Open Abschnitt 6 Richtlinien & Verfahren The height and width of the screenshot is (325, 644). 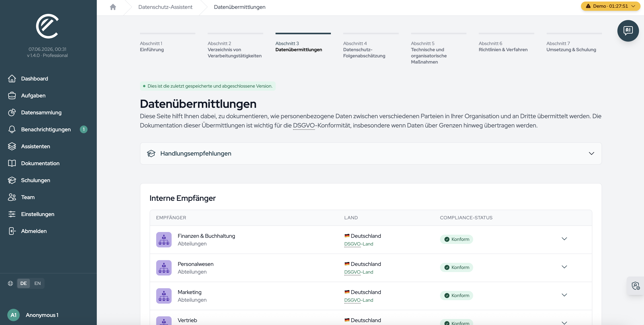click(506, 43)
